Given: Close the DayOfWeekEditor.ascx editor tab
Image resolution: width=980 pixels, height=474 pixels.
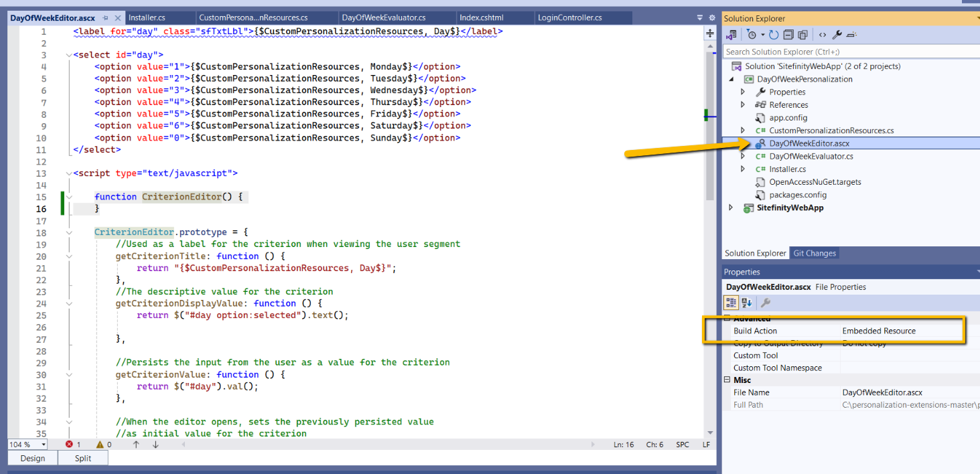Looking at the screenshot, I should coord(118,18).
